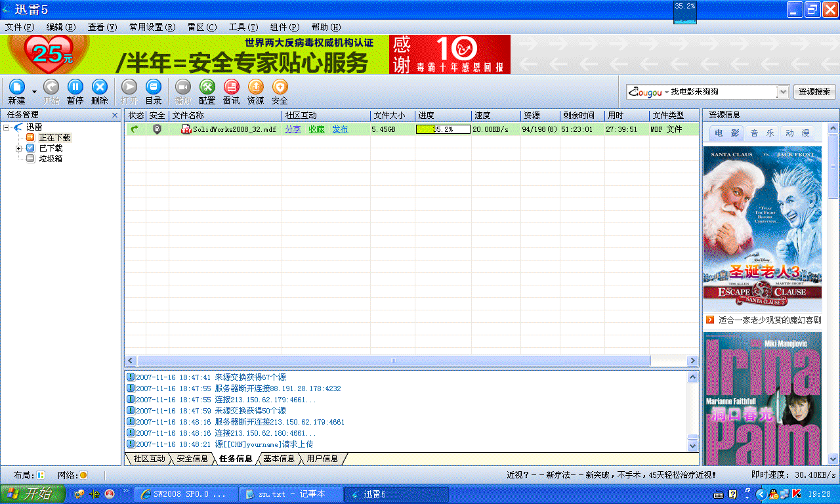Image resolution: width=840 pixels, height=504 pixels.
Task: Open the search box dropdown arrow
Action: (x=782, y=92)
